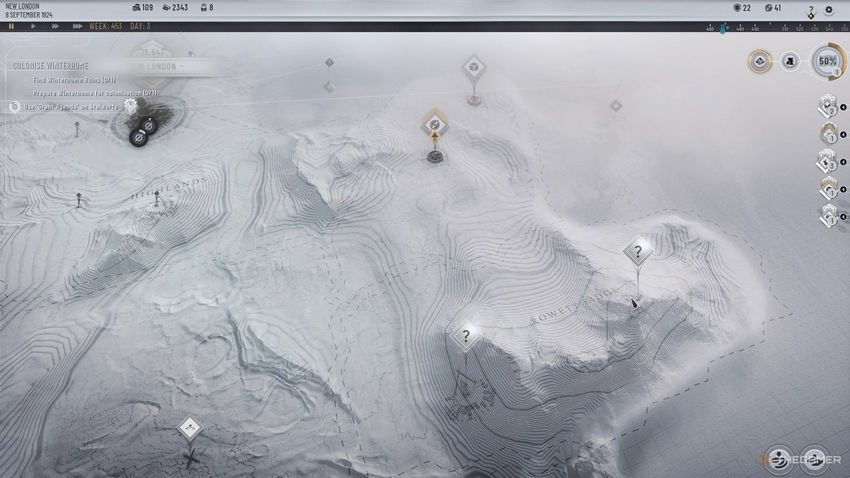Open the settings gear menu
The height and width of the screenshot is (478, 850).
828,9
